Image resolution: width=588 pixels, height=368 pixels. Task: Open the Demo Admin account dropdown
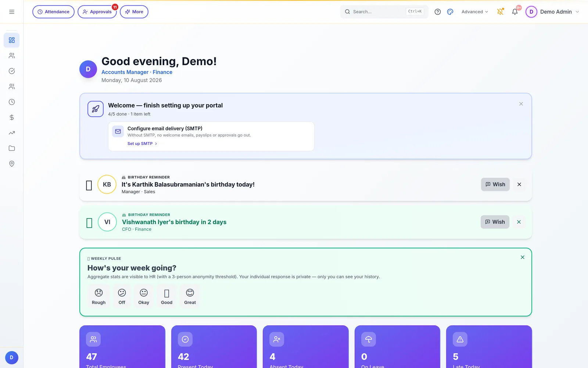pyautogui.click(x=552, y=12)
